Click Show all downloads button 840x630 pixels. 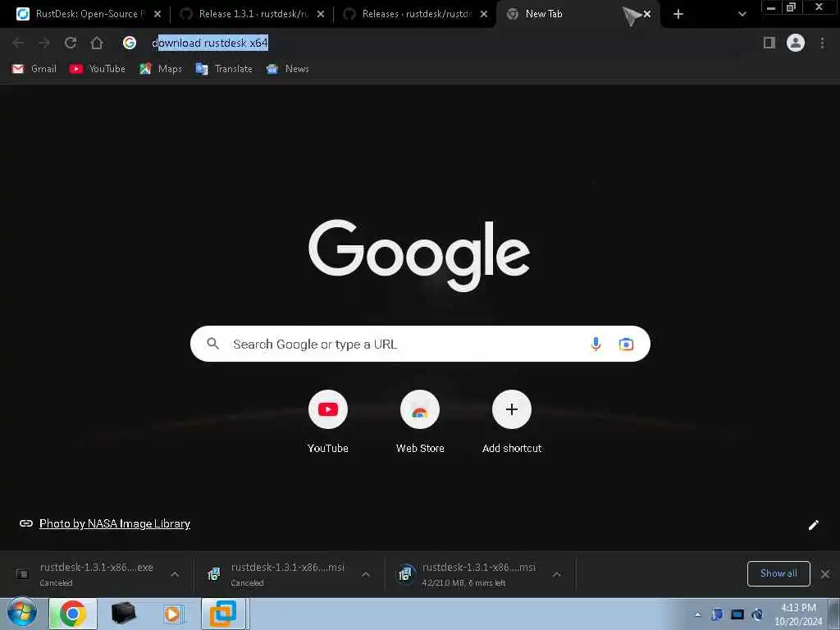coord(778,573)
